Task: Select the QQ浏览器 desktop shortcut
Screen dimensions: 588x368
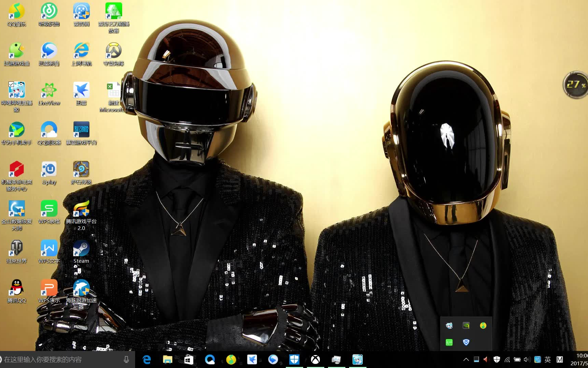Action: coord(49,134)
